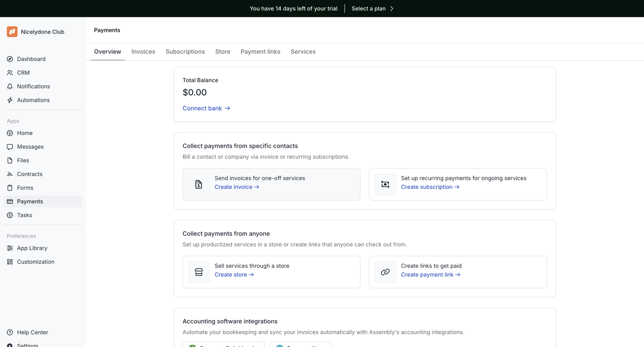Click the Nicelydone Club workspace name
This screenshot has width=644, height=347.
(x=43, y=32)
